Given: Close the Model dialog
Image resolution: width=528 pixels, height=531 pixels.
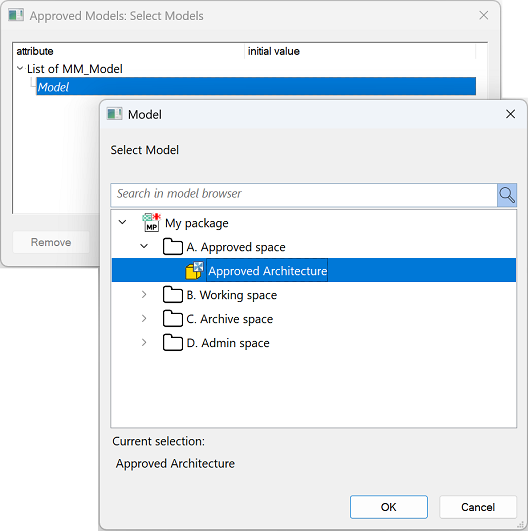Looking at the screenshot, I should click(510, 114).
